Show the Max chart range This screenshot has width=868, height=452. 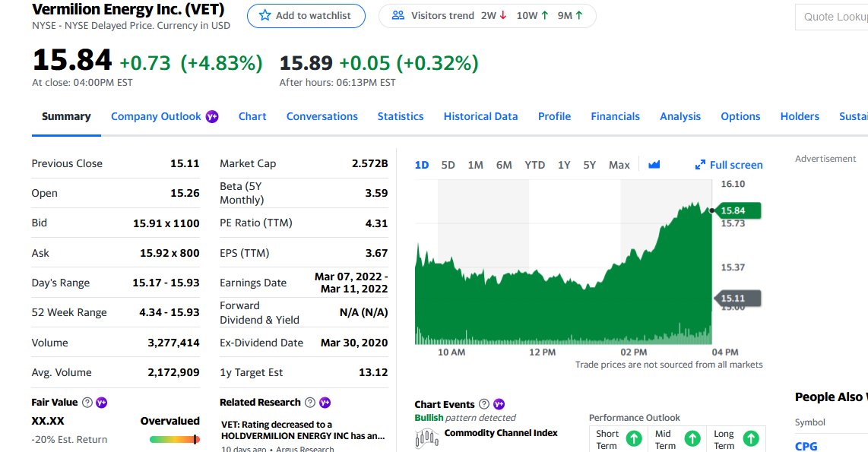pos(619,165)
